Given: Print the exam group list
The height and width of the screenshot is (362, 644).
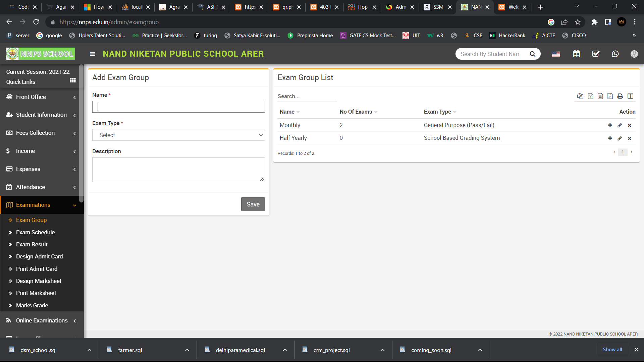Looking at the screenshot, I should pos(620,96).
